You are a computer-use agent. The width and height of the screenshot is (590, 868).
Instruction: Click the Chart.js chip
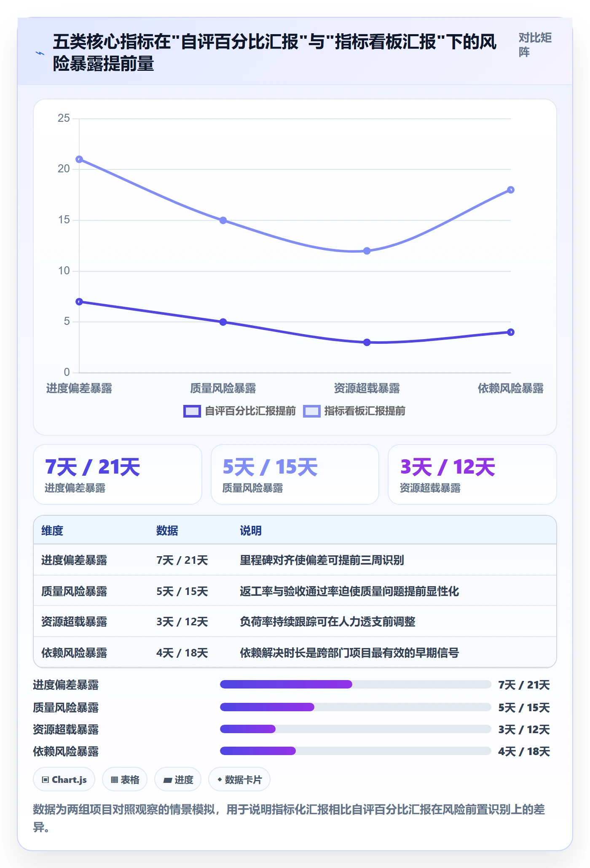(64, 780)
